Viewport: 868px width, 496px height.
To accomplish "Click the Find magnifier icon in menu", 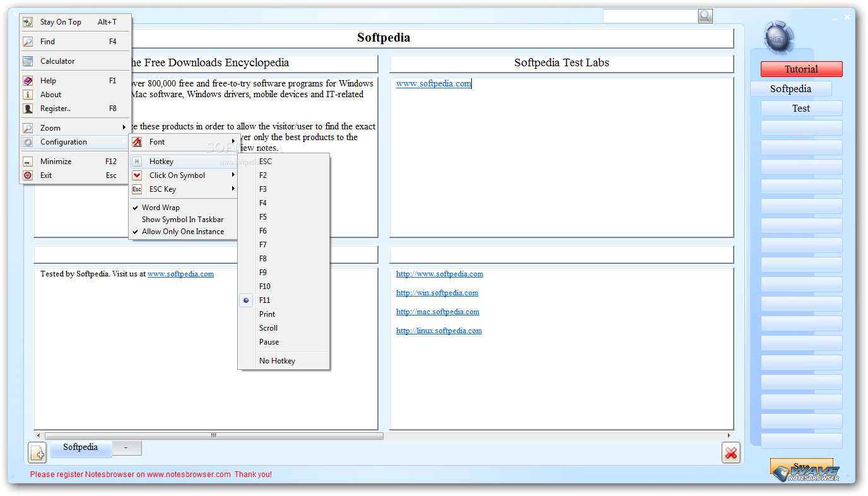I will coord(28,42).
